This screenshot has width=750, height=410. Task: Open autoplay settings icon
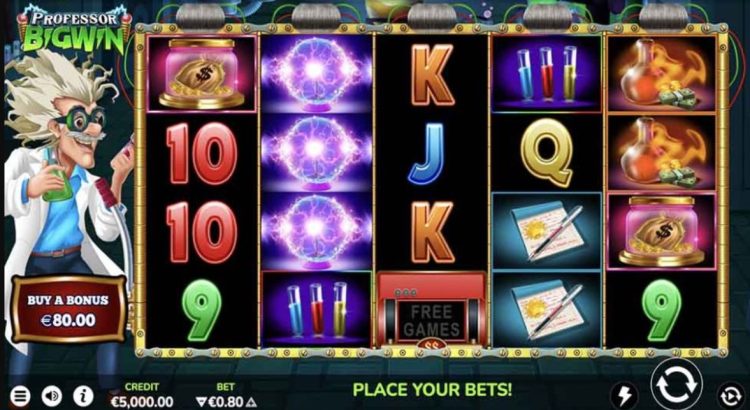point(731,396)
